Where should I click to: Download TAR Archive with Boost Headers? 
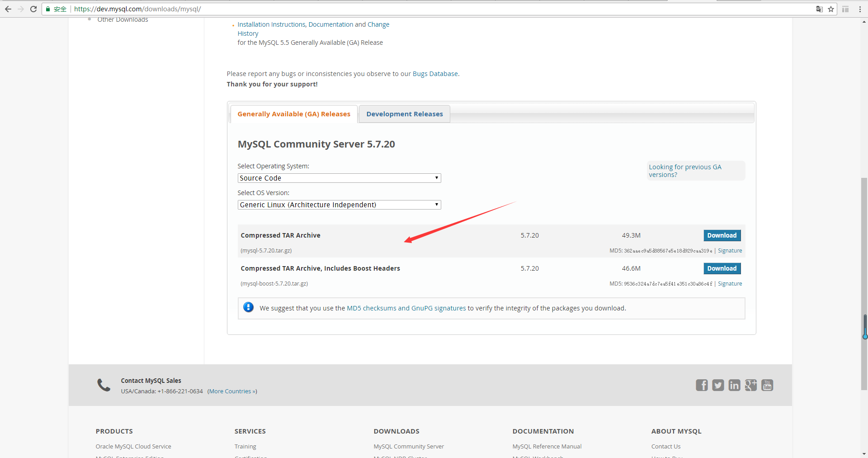pos(722,268)
